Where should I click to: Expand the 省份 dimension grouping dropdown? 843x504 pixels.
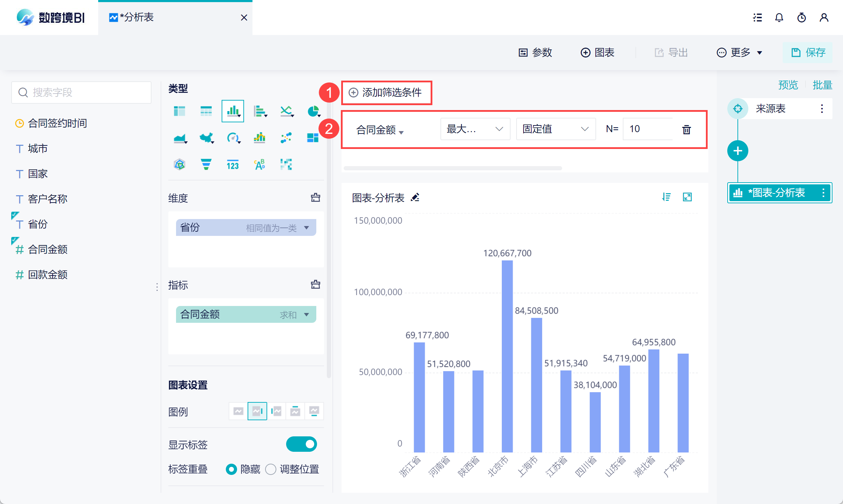pos(306,227)
